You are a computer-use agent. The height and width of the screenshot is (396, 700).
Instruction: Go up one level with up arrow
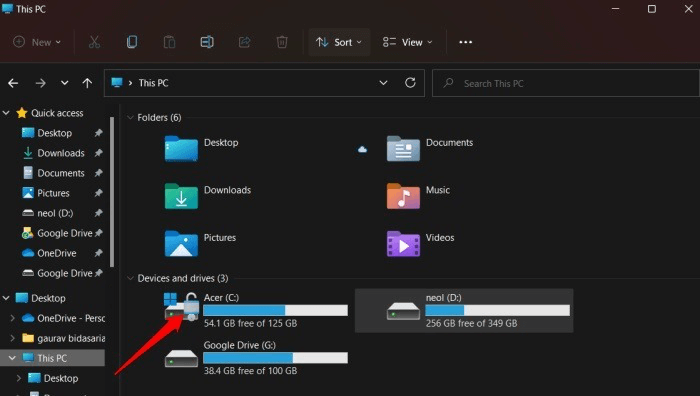click(x=88, y=83)
